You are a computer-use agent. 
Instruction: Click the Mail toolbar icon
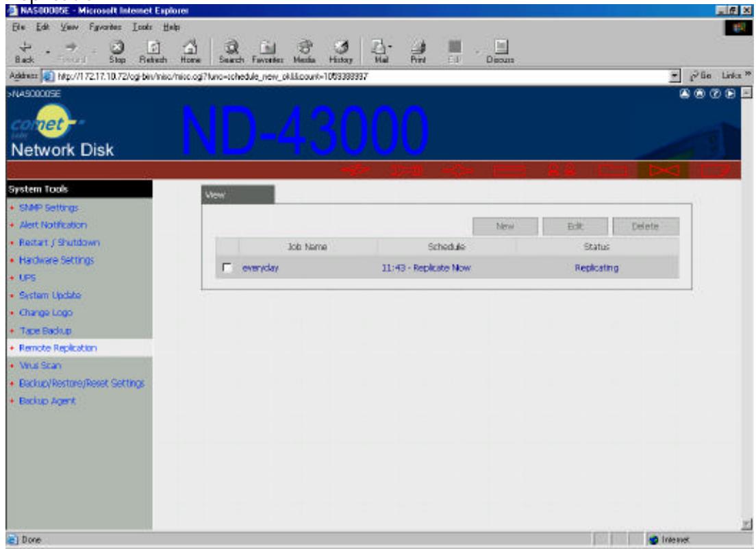[381, 52]
